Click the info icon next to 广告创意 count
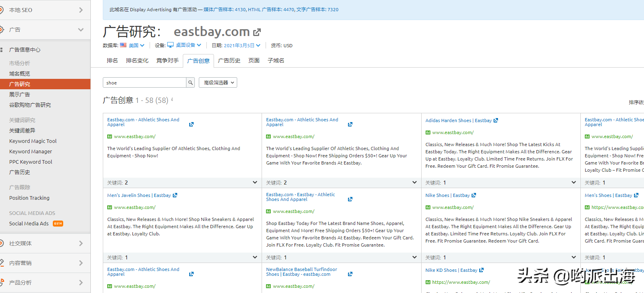This screenshot has height=293, width=644. click(172, 99)
